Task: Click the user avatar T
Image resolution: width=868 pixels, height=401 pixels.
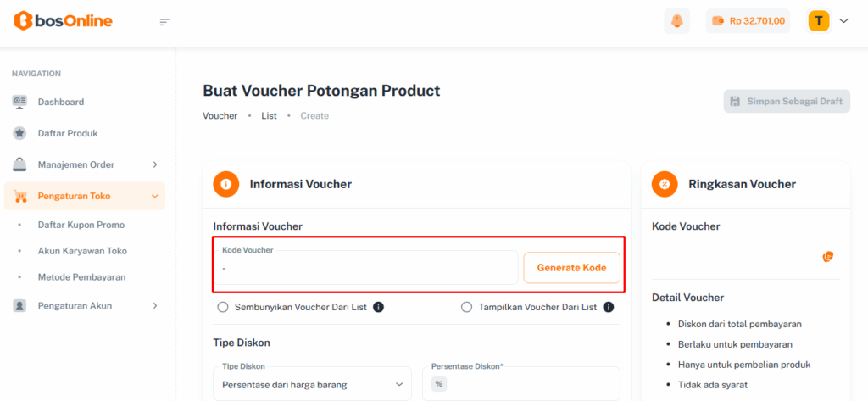Action: coord(818,21)
